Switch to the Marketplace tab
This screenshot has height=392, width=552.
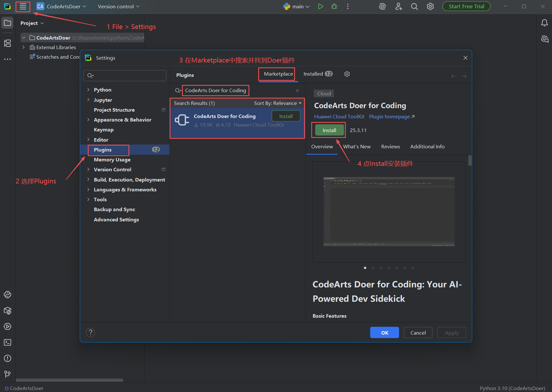[278, 74]
